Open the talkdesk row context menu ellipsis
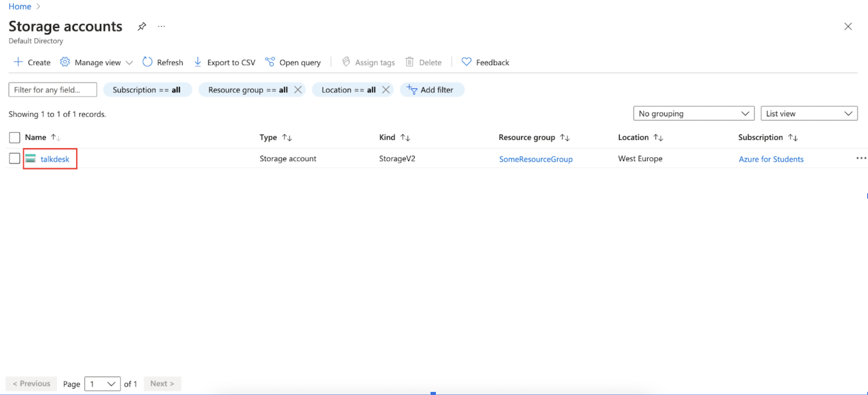868x395 pixels. 861,158
